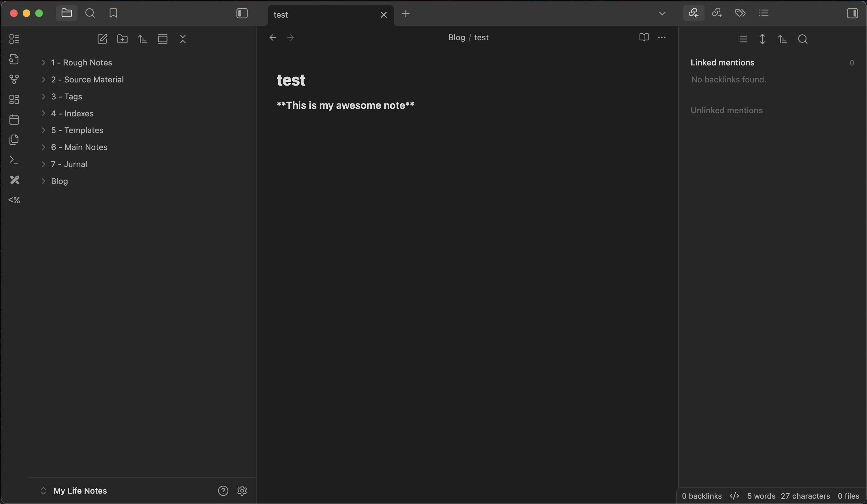Open the My Life Notes vault switcher
Screen dimensions: 867x504
coord(80,490)
